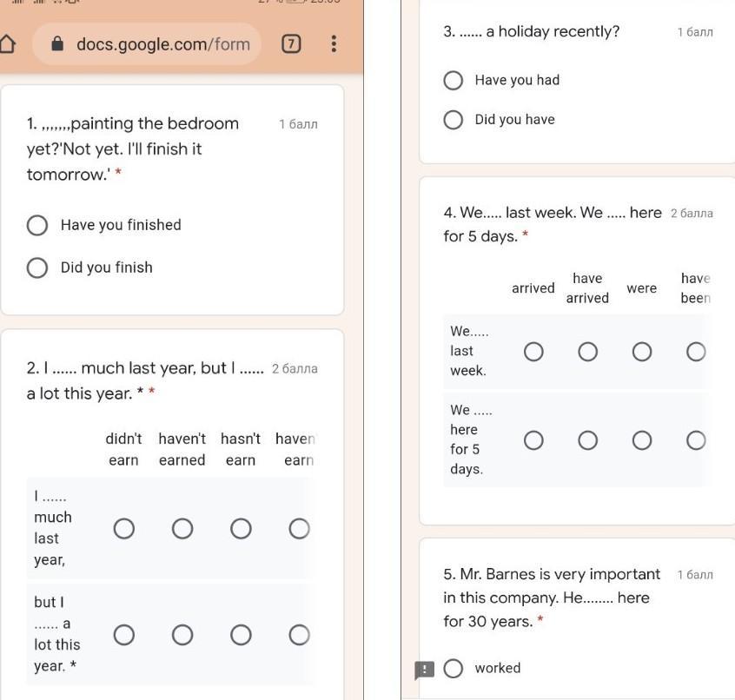Click the report problem feedback icon
Viewport: 735px width, 700px height.
click(425, 670)
